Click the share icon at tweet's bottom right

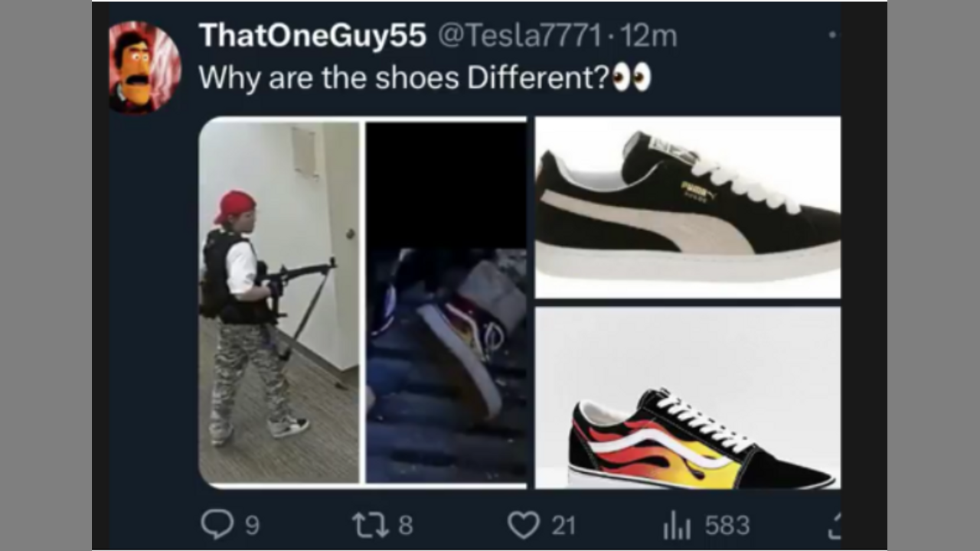(x=834, y=525)
